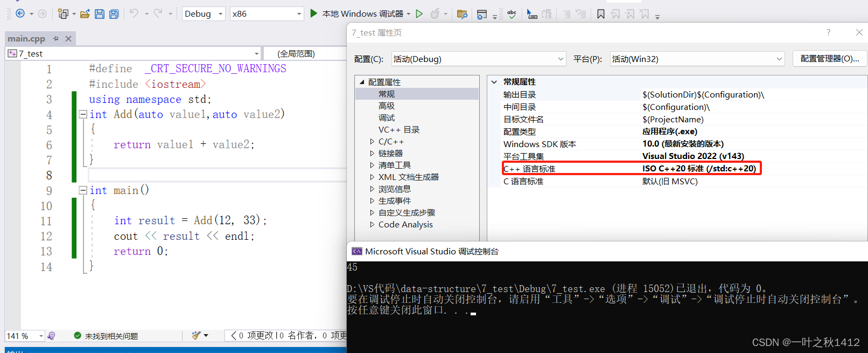The image size is (868, 353).
Task: Click the save file icon
Action: click(100, 13)
